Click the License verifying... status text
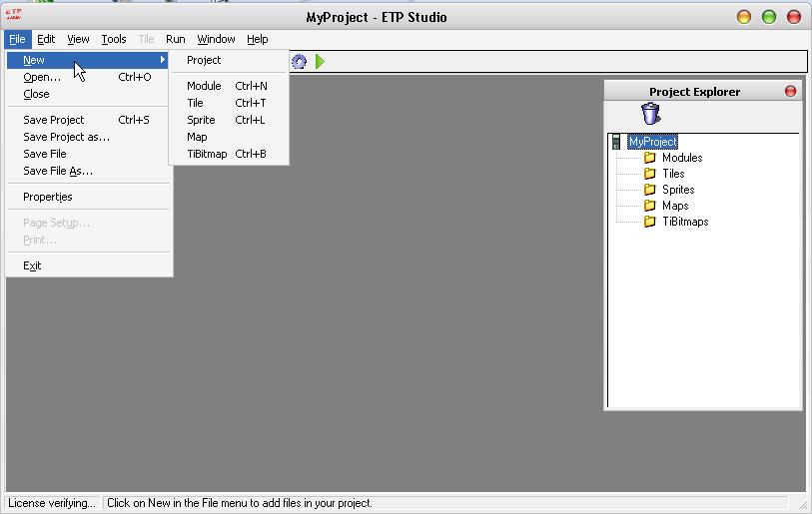Image resolution: width=812 pixels, height=514 pixels. 52,503
